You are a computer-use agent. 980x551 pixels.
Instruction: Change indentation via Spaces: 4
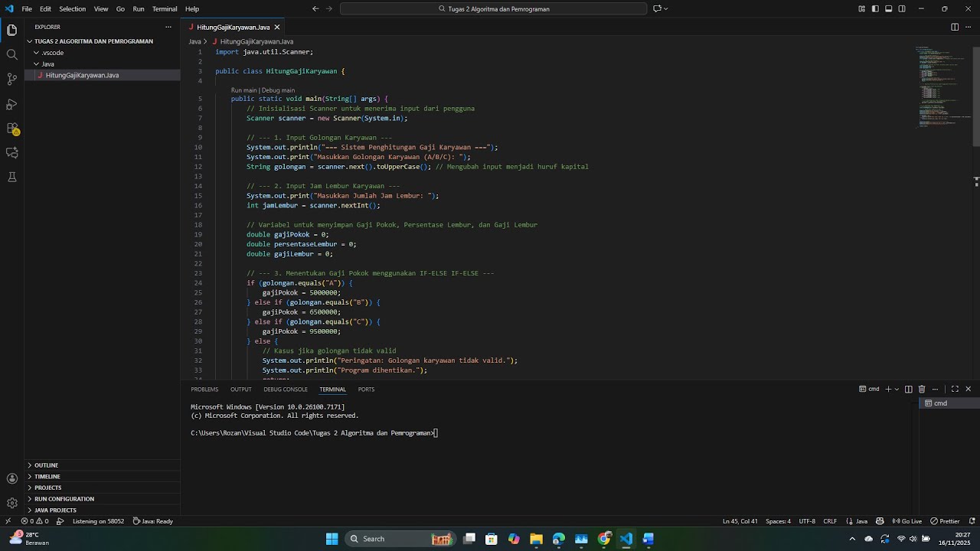(x=778, y=521)
